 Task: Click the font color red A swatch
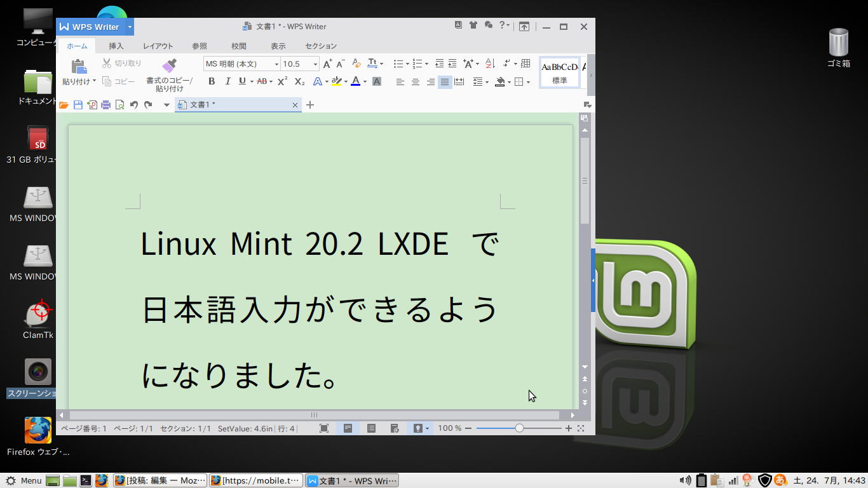(x=355, y=81)
